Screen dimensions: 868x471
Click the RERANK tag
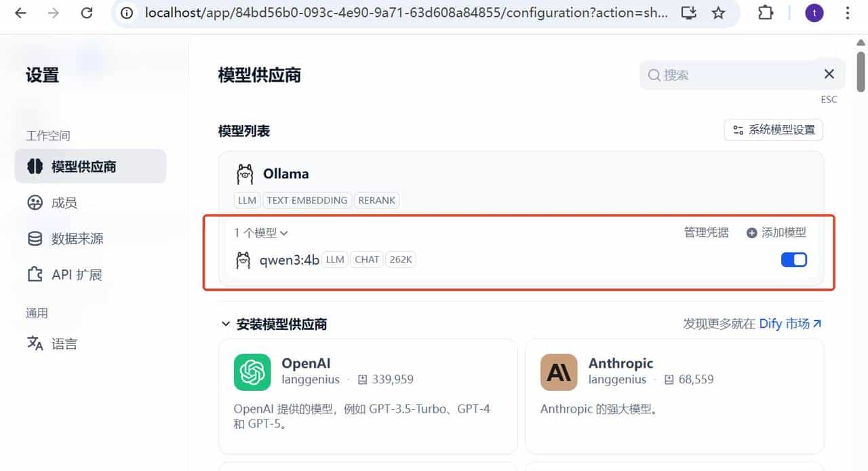pos(376,200)
